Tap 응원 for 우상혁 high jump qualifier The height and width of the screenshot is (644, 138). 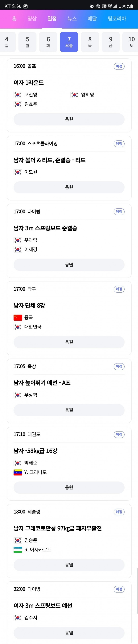(69, 410)
